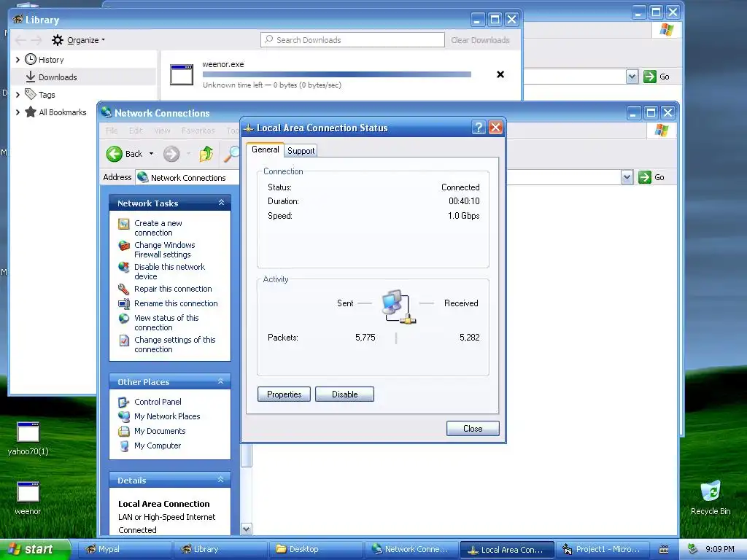Click the Search magnifier in Network Connections toolbar
Viewport: 747px width, 560px height.
[232, 154]
